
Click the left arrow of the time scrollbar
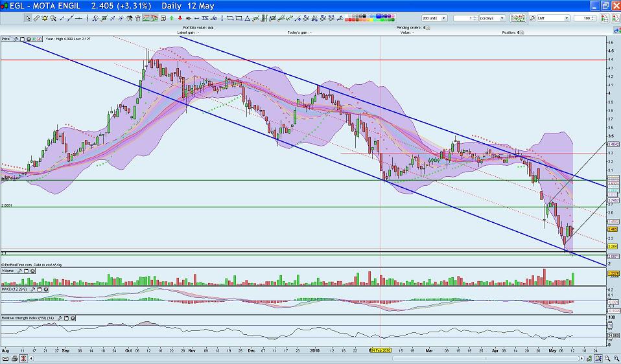31,358
